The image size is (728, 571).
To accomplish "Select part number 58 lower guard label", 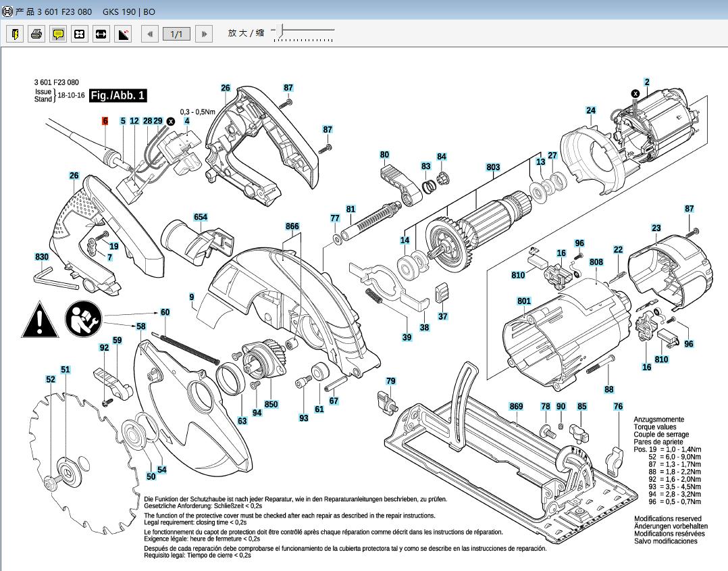I will [141, 326].
